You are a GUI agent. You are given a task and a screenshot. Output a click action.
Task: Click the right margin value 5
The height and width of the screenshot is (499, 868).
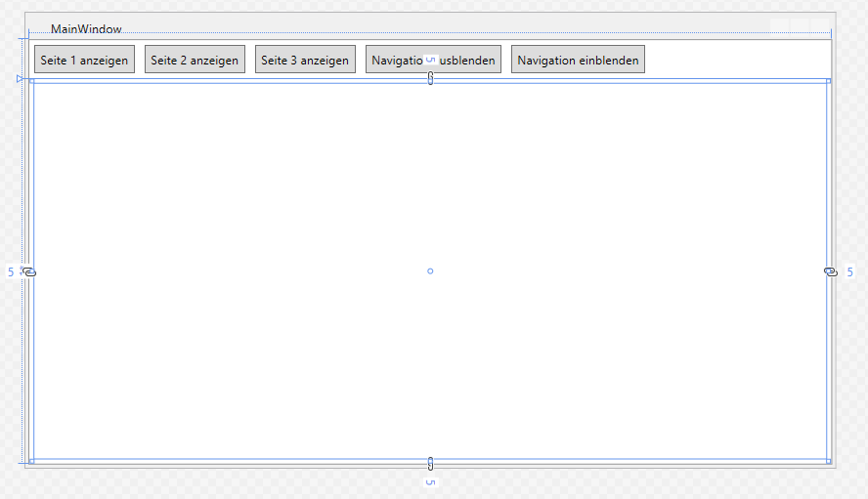click(x=849, y=272)
